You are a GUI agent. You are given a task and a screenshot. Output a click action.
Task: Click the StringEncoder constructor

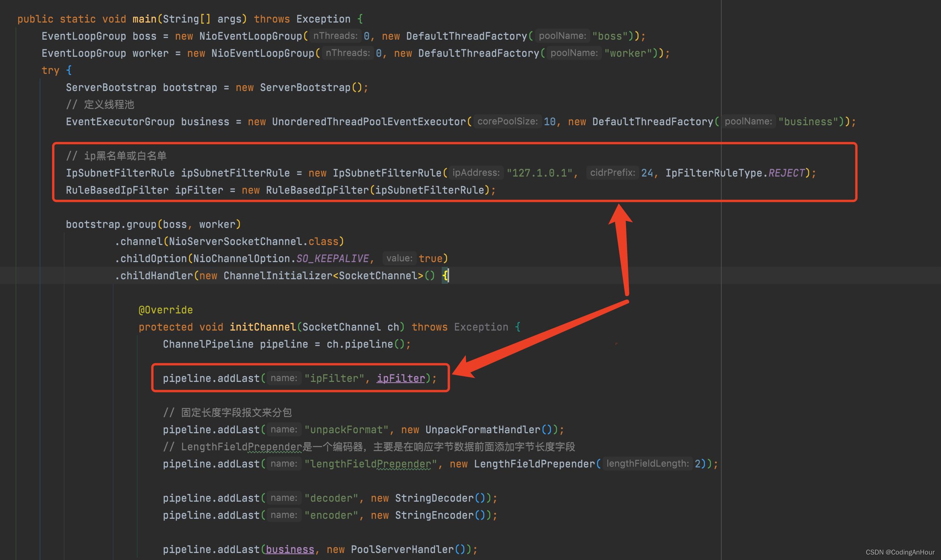(x=434, y=515)
